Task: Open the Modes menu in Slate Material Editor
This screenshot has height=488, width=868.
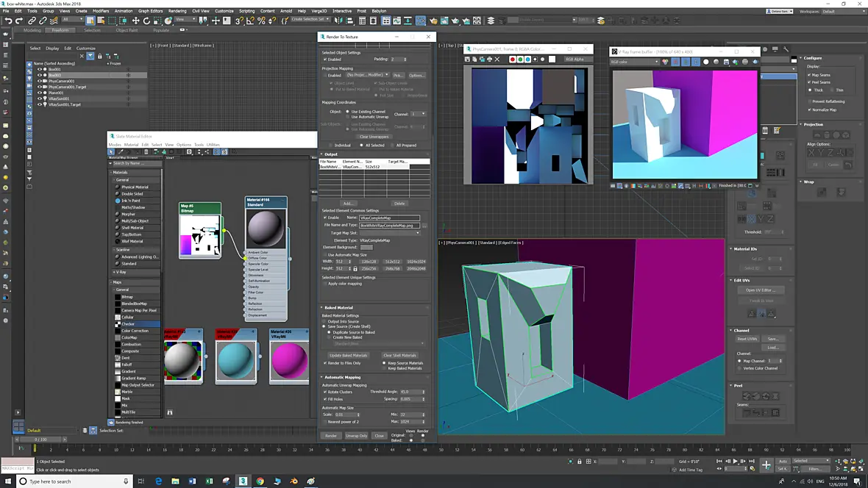Action: (x=115, y=145)
